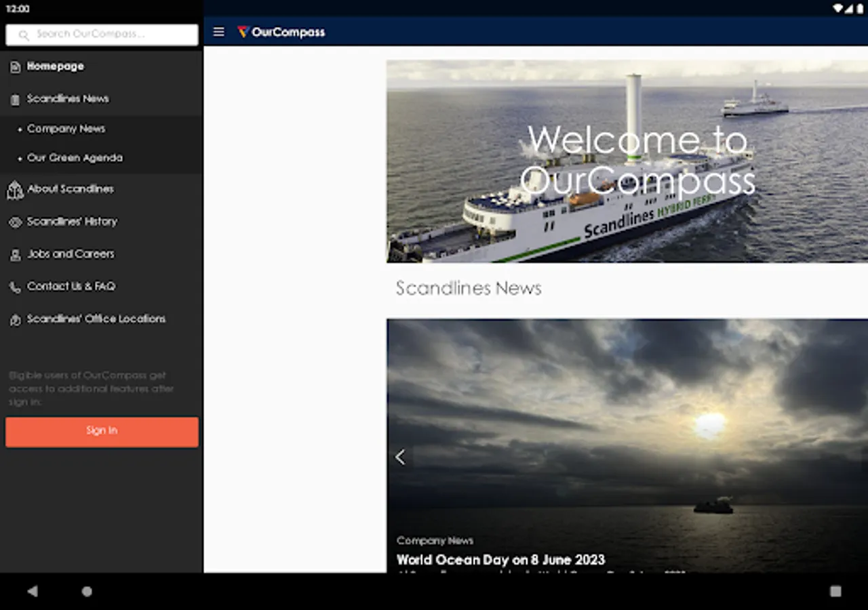Open Homepage menu item

click(102, 66)
